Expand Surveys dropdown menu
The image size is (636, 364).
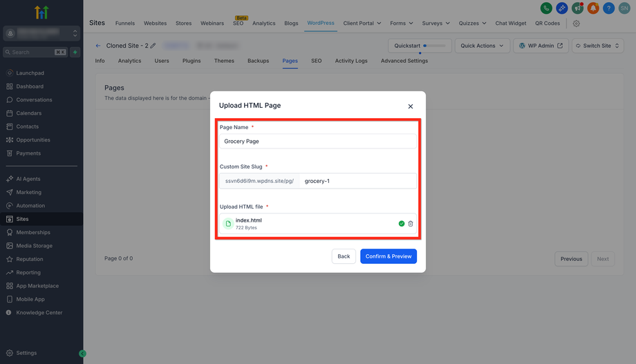click(436, 23)
